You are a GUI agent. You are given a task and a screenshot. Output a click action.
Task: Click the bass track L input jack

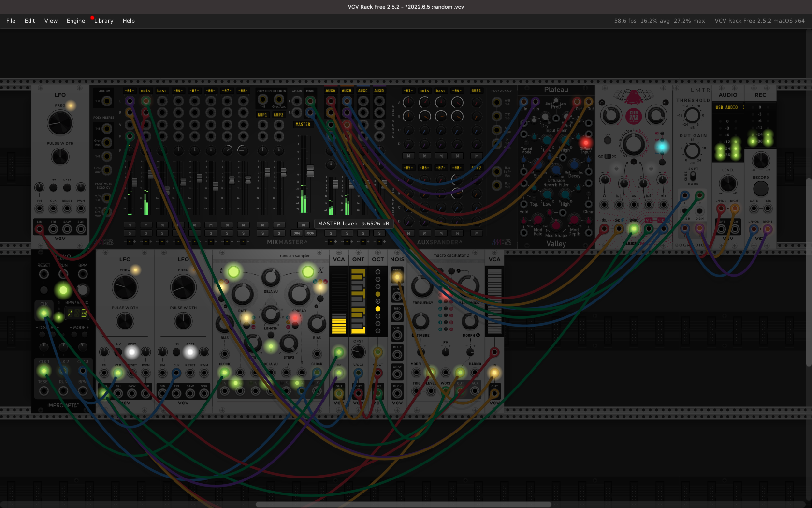[162, 101]
